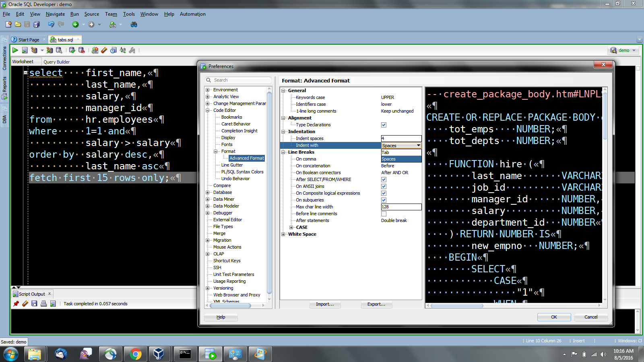Click the eraser Clear icon in Script Output
The image size is (644, 362).
[x=25, y=304]
